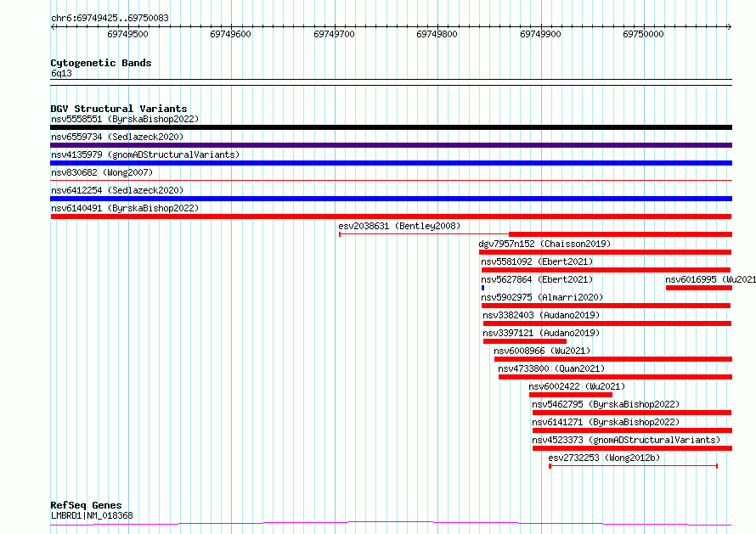Viewport: 756px width, 534px height.
Task: Click ruler position 69749500
Action: 127,34
